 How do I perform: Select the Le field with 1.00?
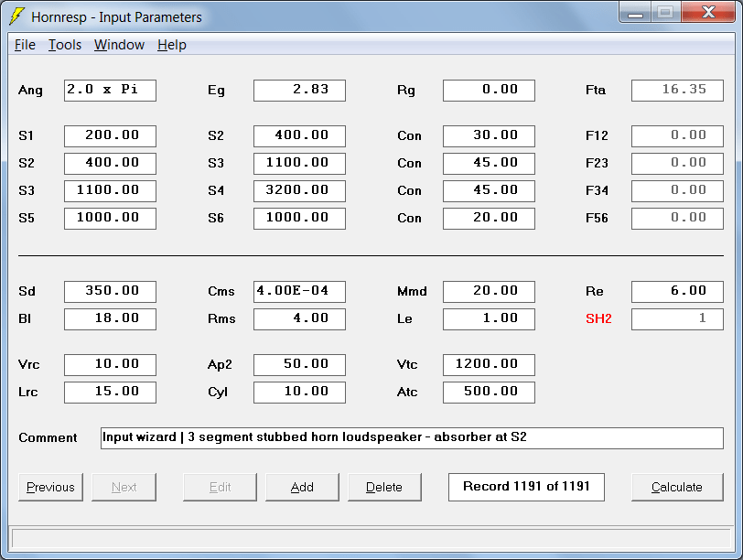pos(489,318)
